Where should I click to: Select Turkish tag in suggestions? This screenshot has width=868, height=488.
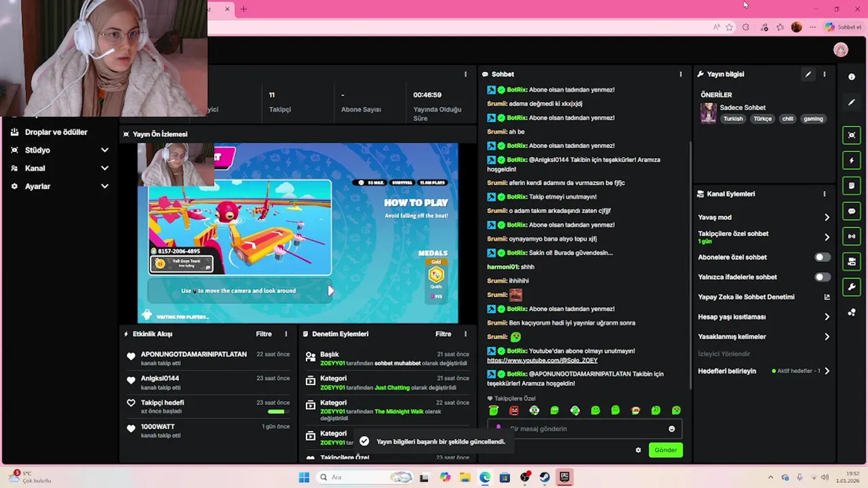point(733,119)
